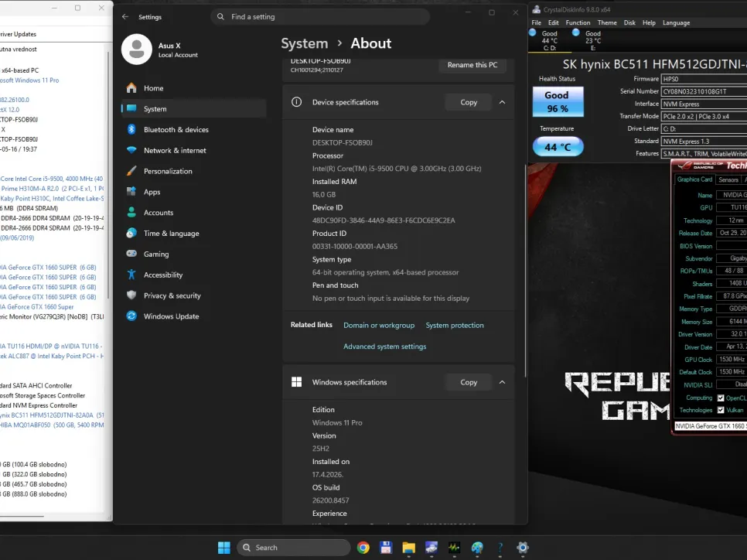
Task: Open Gaming settings
Action: pyautogui.click(x=193, y=254)
